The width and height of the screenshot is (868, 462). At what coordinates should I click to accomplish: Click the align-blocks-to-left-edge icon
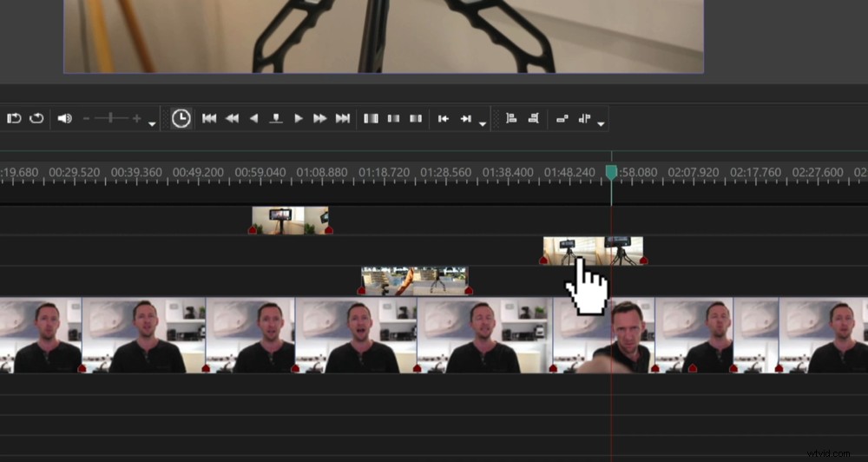pyautogui.click(x=511, y=118)
